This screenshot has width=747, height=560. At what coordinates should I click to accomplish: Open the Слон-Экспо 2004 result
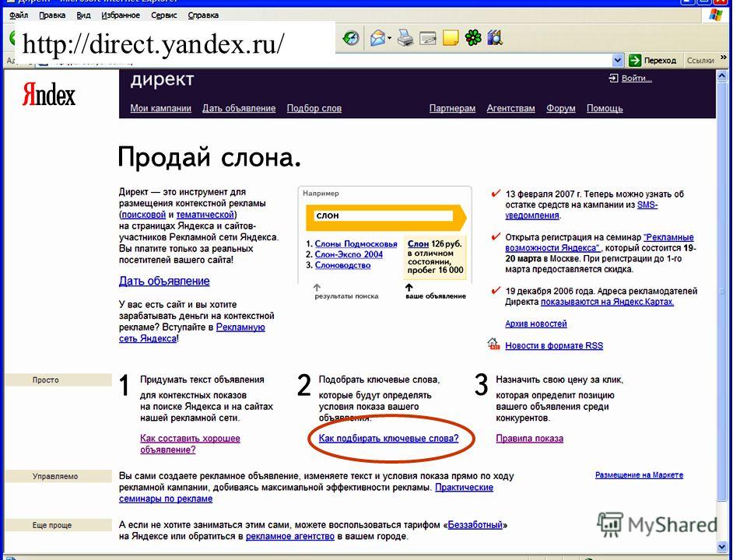[349, 254]
